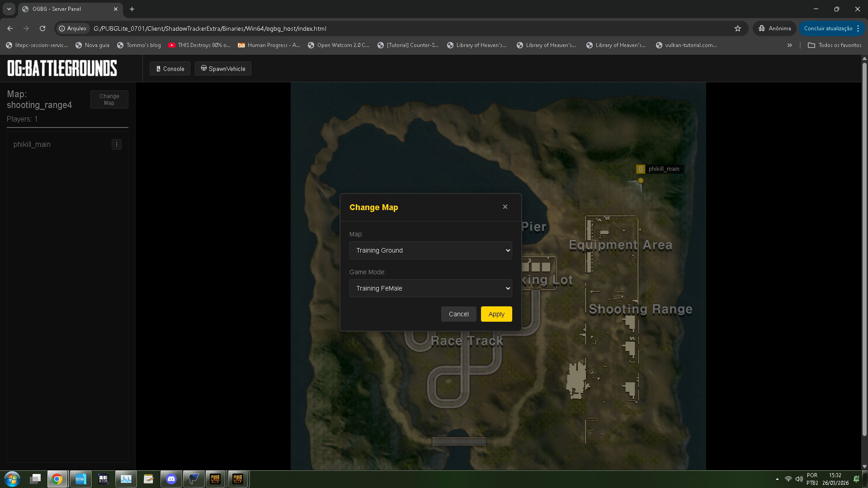The width and height of the screenshot is (868, 488).
Task: Open the phikill_main player options menu
Action: (117, 144)
